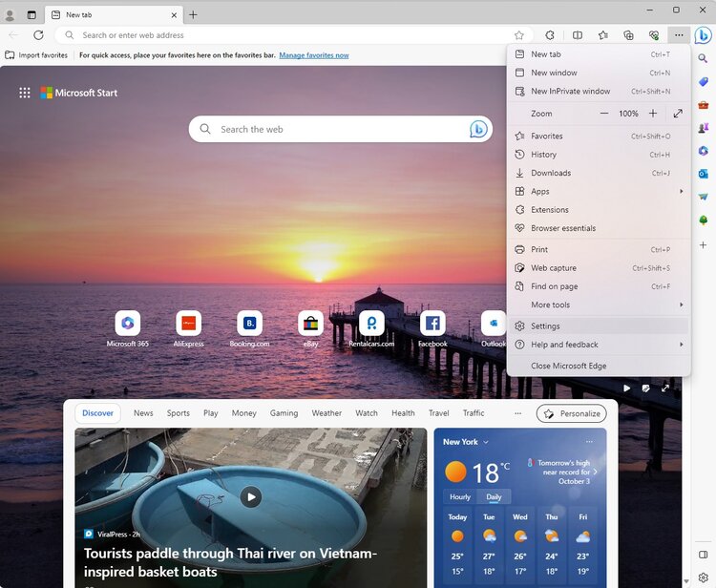Open Bing Copilot sidebar icon
Image resolution: width=716 pixels, height=588 pixels.
704,35
